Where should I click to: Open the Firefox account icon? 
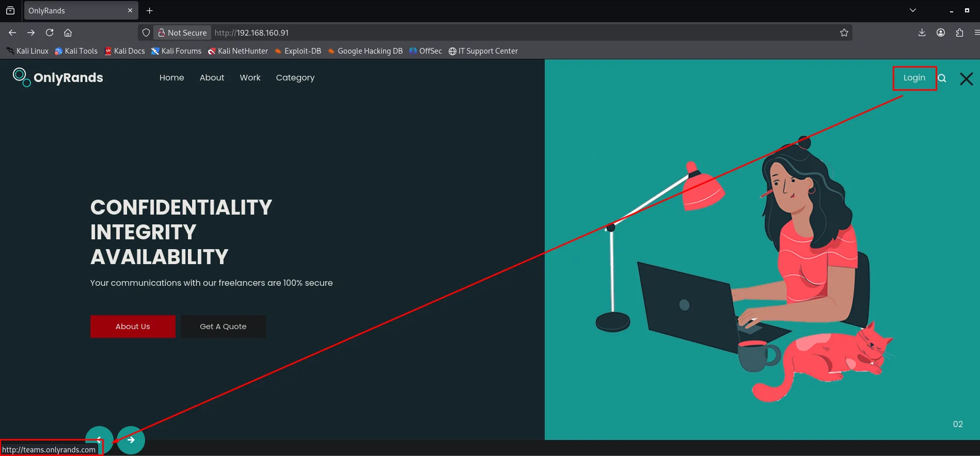point(941,32)
